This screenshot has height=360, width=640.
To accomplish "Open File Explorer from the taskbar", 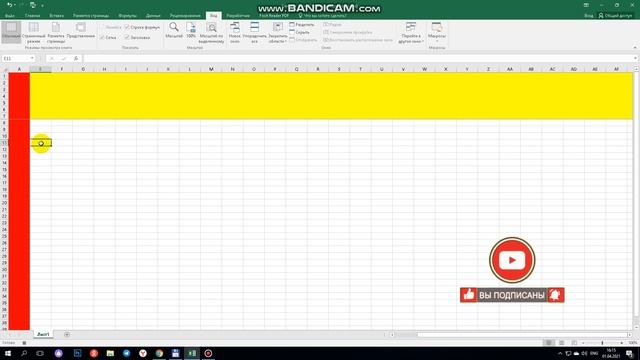I will [x=110, y=353].
